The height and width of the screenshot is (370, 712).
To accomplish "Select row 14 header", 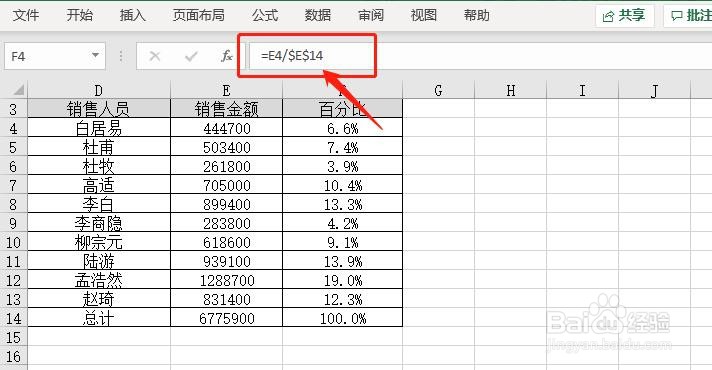I will pos(14,318).
